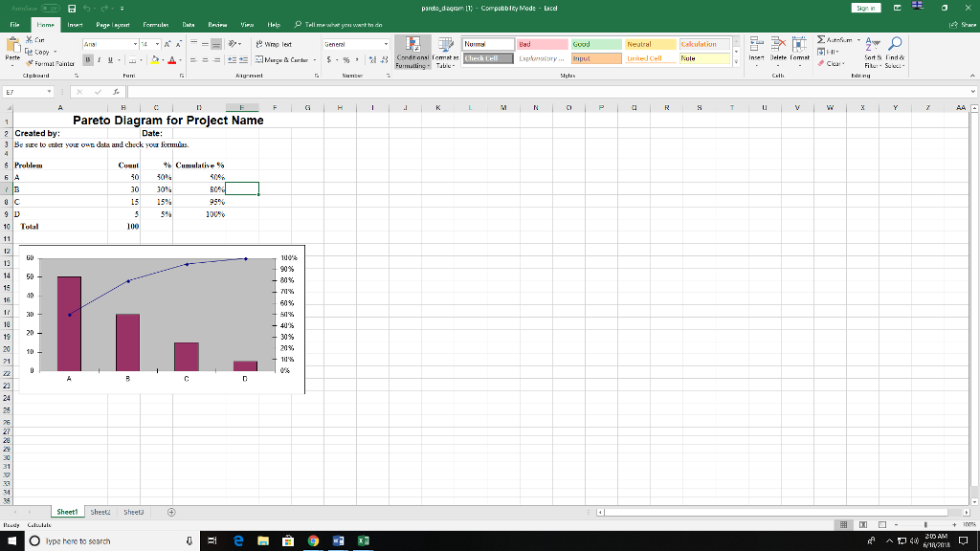
Task: Click the AutoSum sigma icon
Action: click(821, 39)
